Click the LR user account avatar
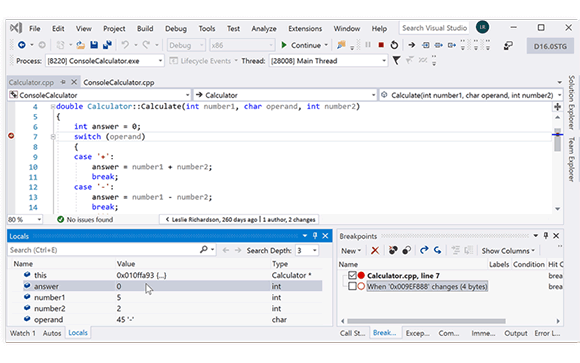The image size is (580, 363). [482, 27]
